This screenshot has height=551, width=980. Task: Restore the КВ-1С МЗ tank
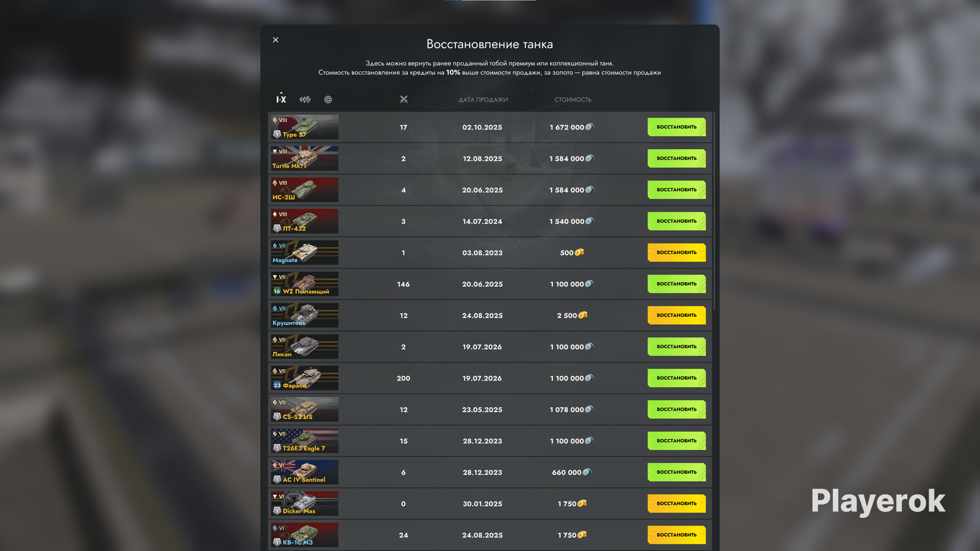(x=676, y=535)
